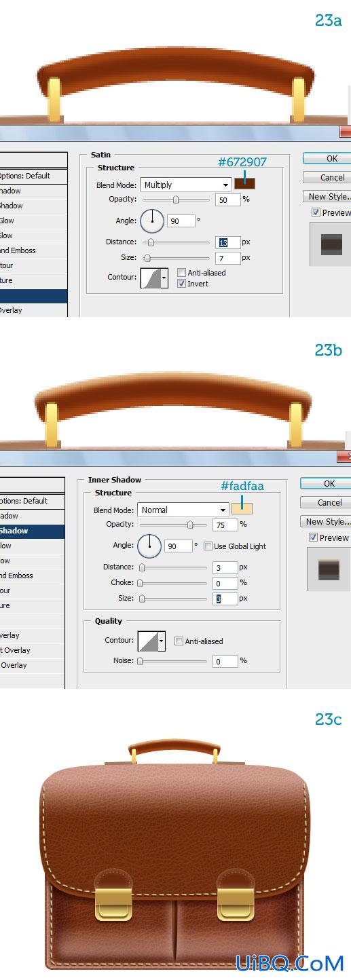The image size is (351, 980).
Task: Click Cancel in the Inner Shadow dialog
Action: (x=326, y=502)
